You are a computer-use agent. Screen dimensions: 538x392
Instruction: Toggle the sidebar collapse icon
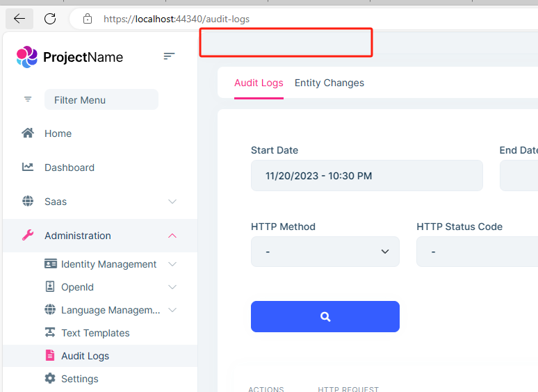[169, 56]
